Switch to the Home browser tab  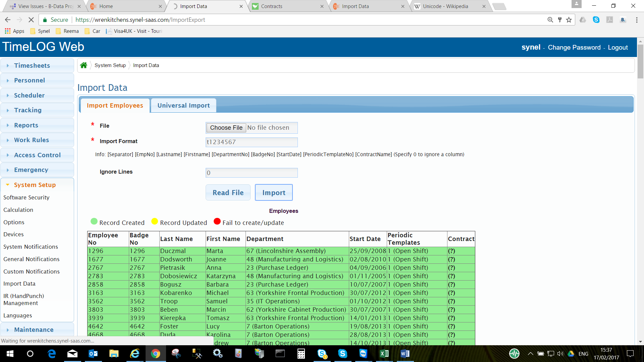pyautogui.click(x=126, y=6)
